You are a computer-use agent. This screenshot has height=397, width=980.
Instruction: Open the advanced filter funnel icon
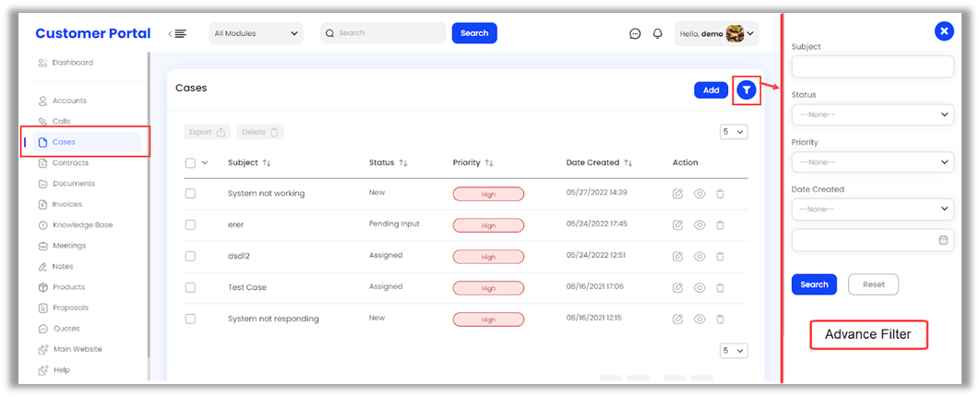747,90
